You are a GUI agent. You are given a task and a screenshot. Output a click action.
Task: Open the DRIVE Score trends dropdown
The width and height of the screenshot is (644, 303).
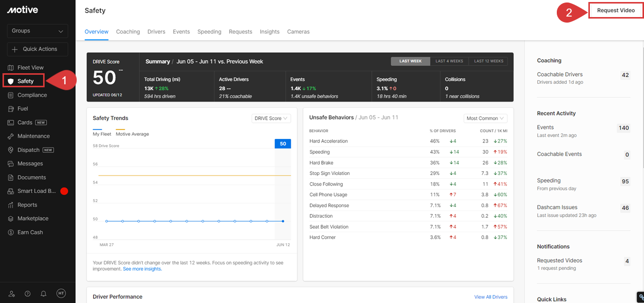point(271,118)
